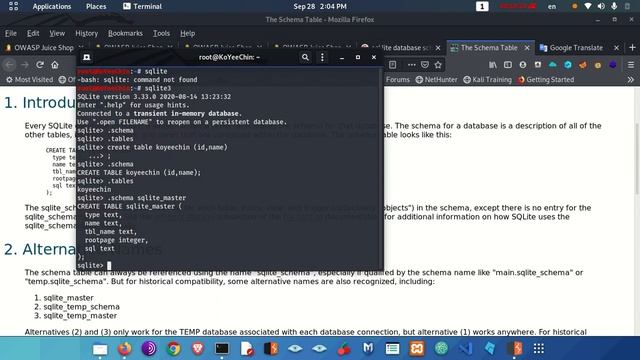Launch Brave browser from the dock
This screenshot has height=360, width=640.
tap(198, 348)
